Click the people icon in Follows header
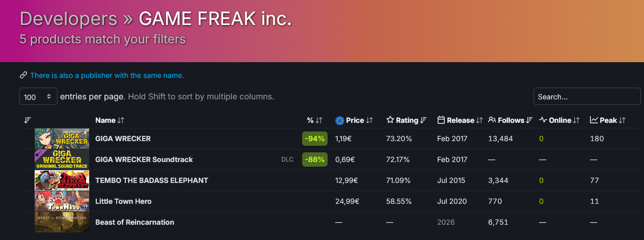The width and height of the screenshot is (644, 240). pyautogui.click(x=492, y=120)
